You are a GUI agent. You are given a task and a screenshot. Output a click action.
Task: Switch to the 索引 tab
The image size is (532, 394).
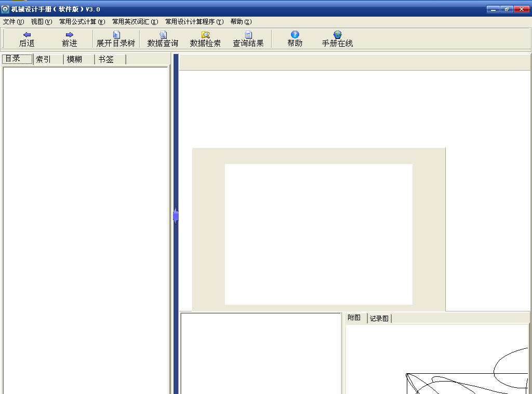(x=48, y=59)
